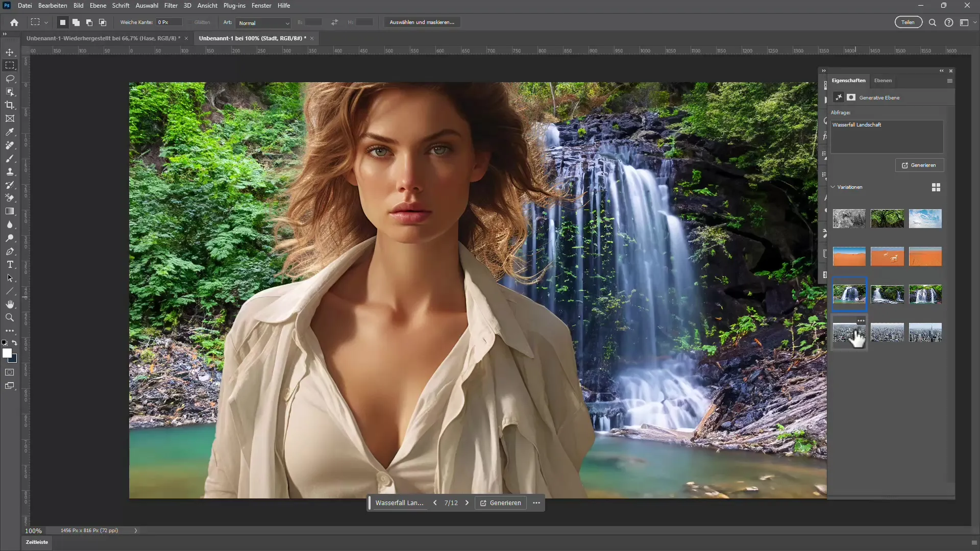The height and width of the screenshot is (551, 980).
Task: Select the Move tool
Action: click(10, 52)
